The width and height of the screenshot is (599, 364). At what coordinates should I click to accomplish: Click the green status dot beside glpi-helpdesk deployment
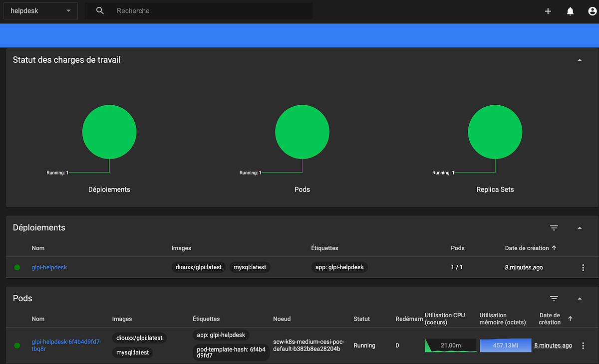pos(17,267)
